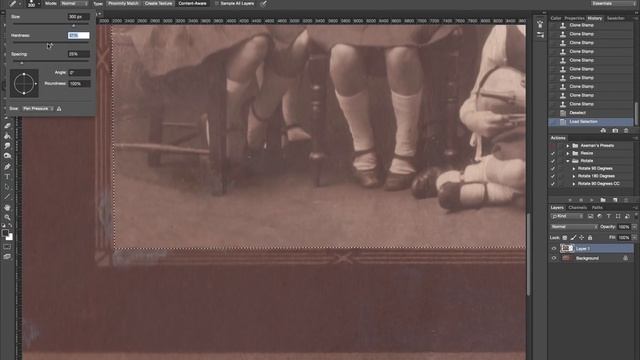
Task: Select the Zoom tool
Action: 7,217
